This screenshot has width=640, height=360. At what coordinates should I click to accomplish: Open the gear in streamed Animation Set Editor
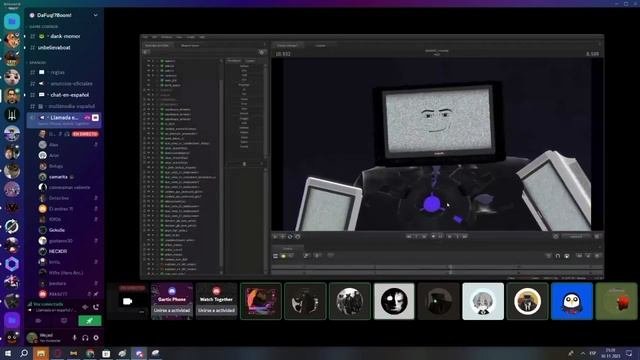pos(262,52)
